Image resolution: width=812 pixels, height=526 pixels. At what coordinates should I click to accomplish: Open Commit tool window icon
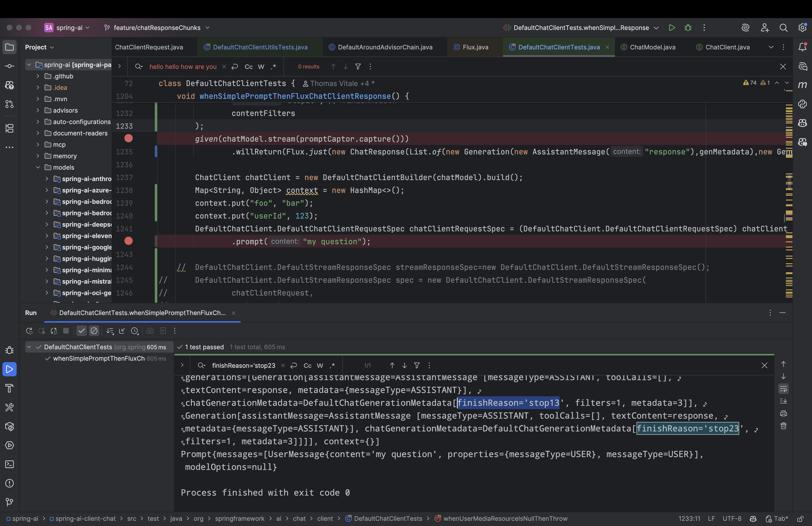pyautogui.click(x=9, y=66)
